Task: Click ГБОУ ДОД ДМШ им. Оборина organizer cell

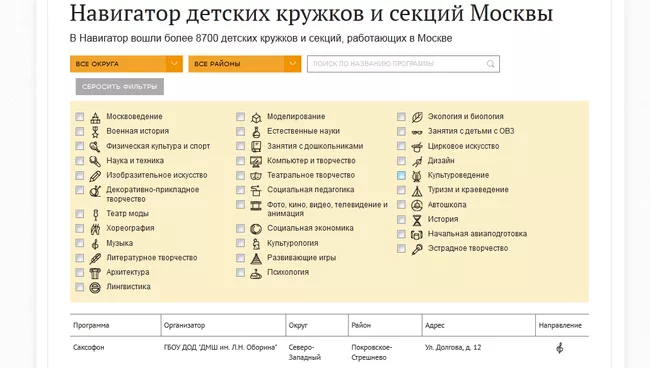Action: click(221, 347)
